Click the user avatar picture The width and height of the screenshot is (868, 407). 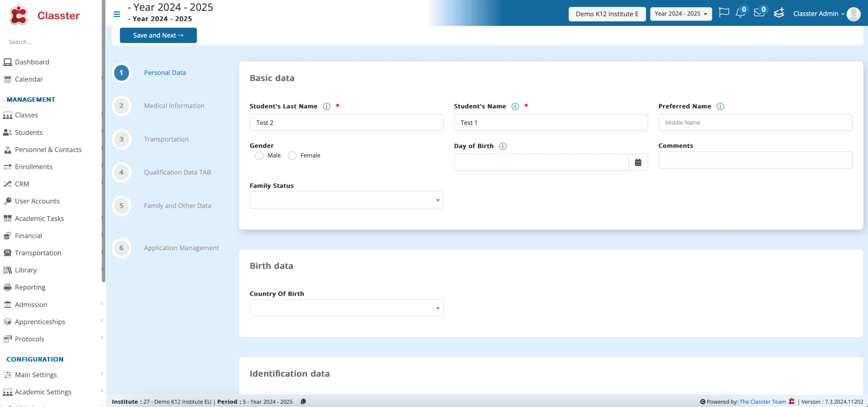click(x=853, y=14)
